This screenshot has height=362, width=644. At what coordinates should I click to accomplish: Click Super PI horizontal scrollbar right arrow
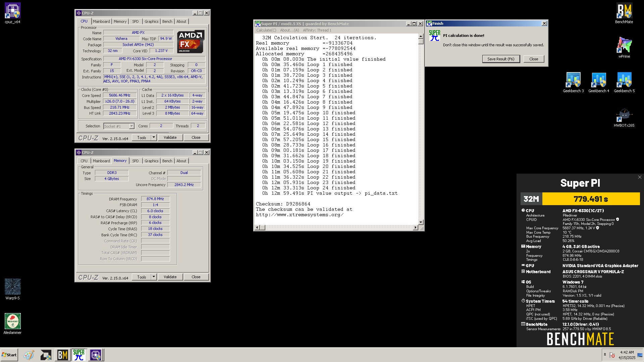click(x=415, y=228)
